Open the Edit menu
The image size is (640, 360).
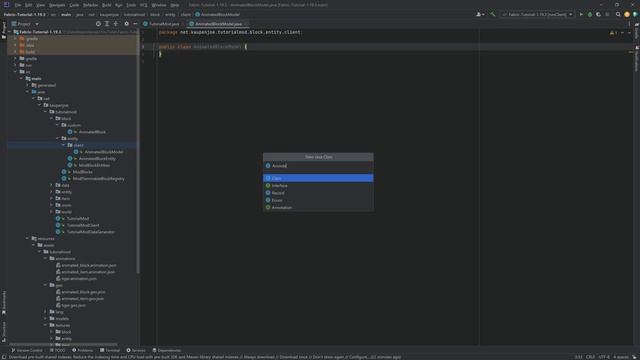pyautogui.click(x=29, y=5)
